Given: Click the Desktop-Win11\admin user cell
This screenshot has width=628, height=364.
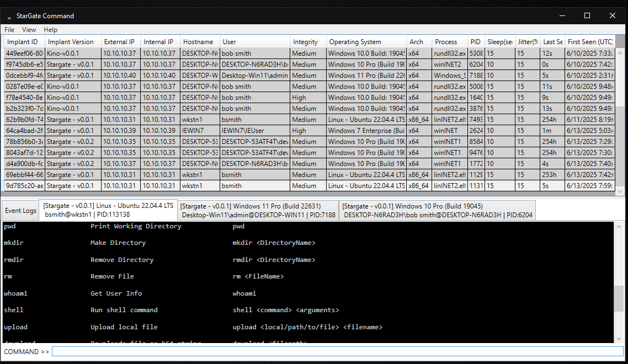Looking at the screenshot, I should click(x=255, y=76).
